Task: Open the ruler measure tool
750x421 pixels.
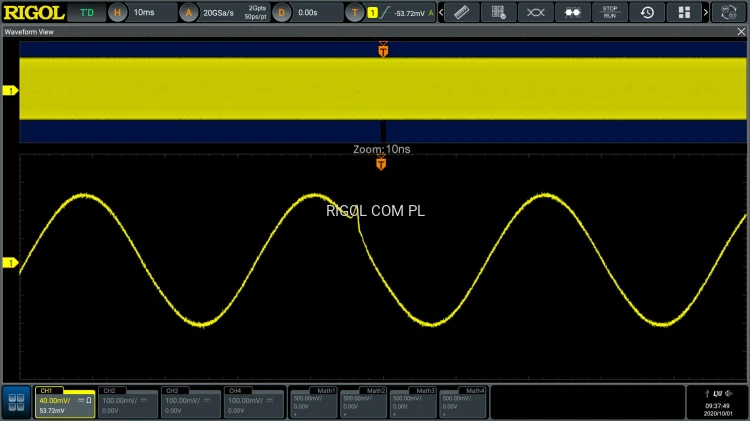Action: [x=462, y=12]
